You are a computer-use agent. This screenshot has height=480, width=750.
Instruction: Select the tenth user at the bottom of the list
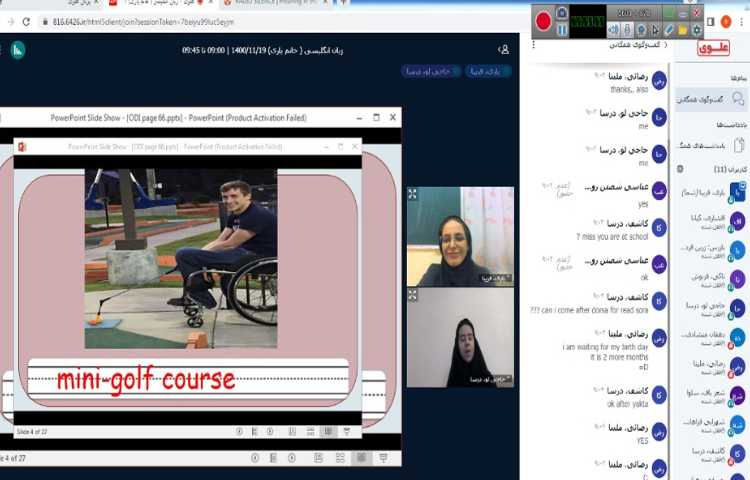(713, 453)
